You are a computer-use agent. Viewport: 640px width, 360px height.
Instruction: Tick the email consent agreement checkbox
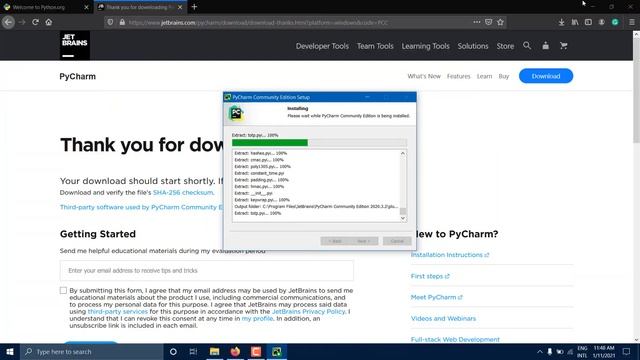point(63,291)
